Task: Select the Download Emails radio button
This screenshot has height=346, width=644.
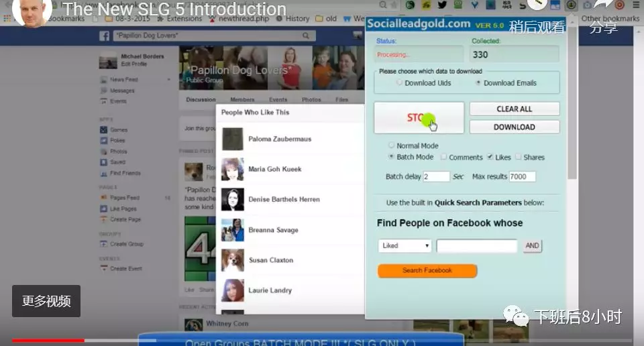Action: tap(478, 82)
